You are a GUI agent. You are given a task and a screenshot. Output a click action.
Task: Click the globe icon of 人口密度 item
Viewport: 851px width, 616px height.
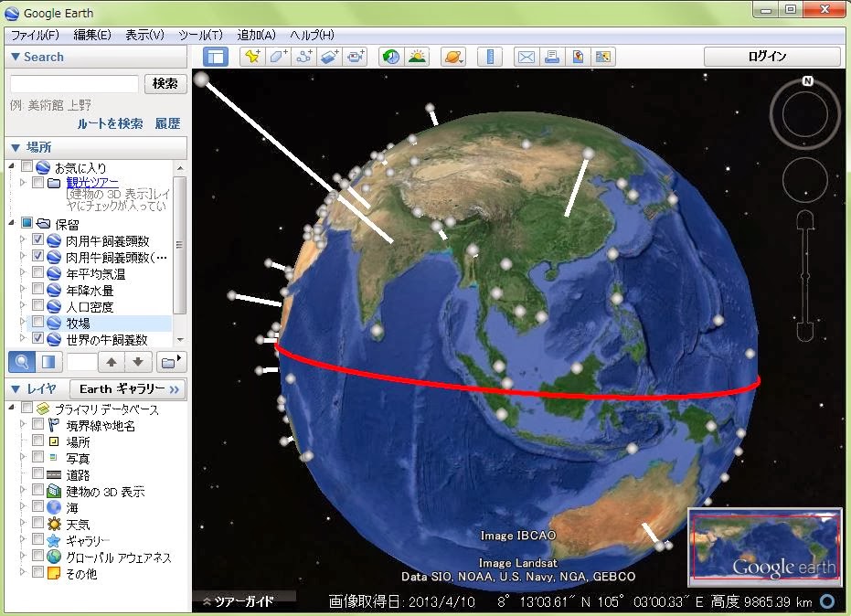54,307
